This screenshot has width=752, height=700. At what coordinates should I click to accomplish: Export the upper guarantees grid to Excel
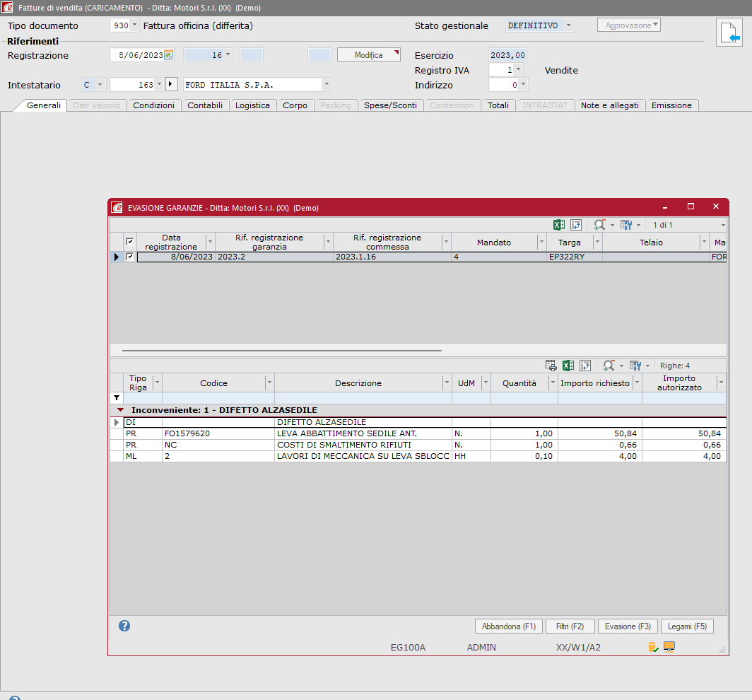[x=558, y=225]
